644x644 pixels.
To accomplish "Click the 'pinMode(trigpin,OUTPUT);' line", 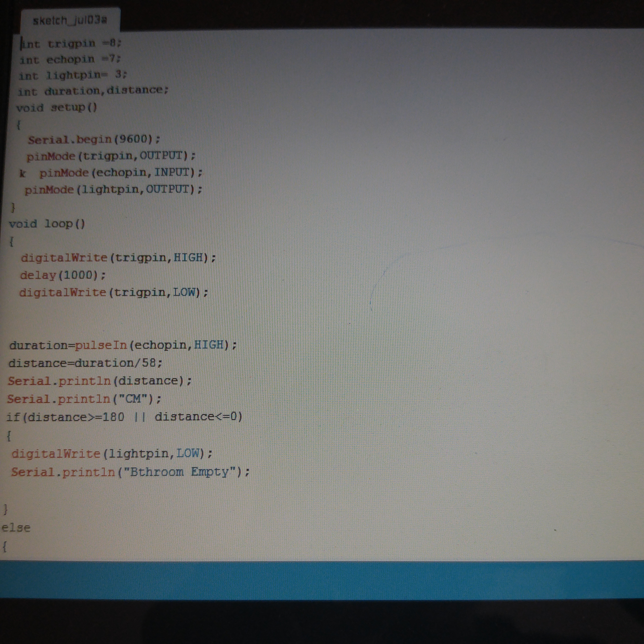I will click(x=111, y=156).
